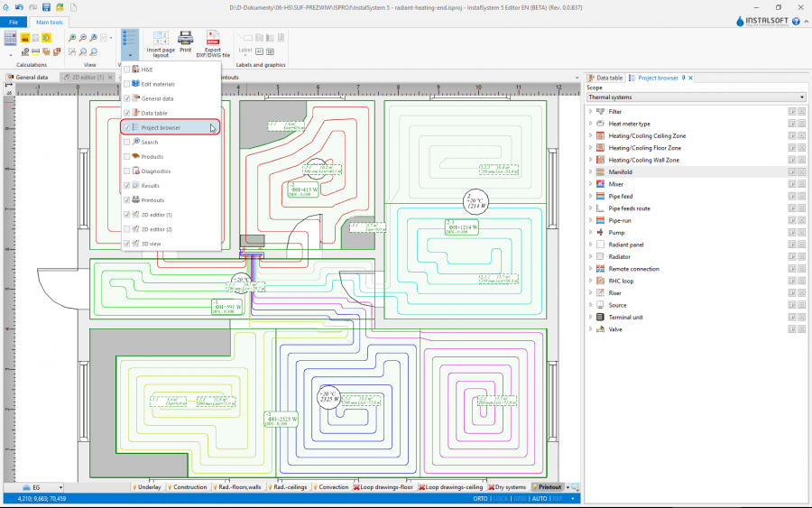Enable the Search window checkbox
The width and height of the screenshot is (812, 508).
[x=127, y=143]
